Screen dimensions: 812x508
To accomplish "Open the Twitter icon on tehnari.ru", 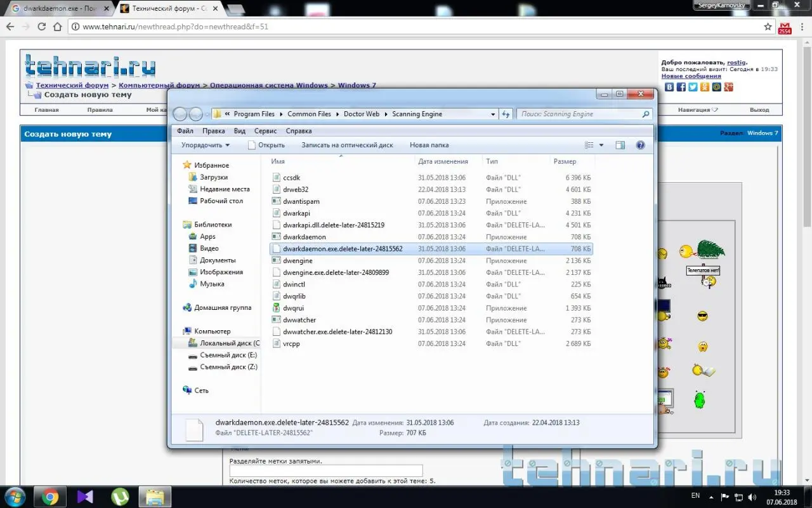I will click(x=693, y=87).
